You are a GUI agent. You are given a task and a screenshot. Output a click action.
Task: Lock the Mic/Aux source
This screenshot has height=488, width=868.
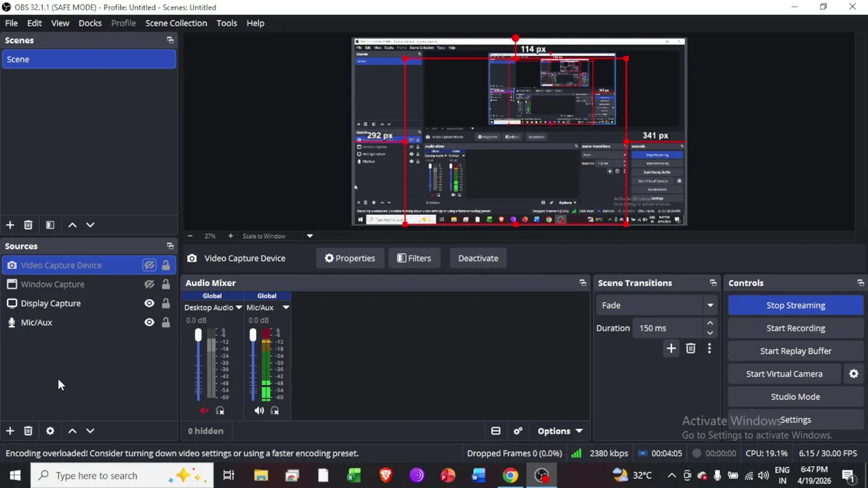point(165,322)
